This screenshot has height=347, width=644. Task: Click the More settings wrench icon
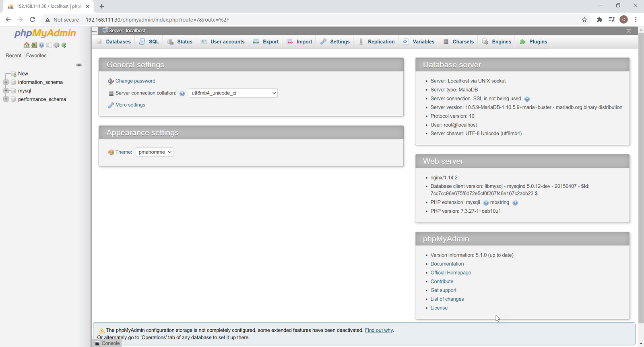(111, 105)
